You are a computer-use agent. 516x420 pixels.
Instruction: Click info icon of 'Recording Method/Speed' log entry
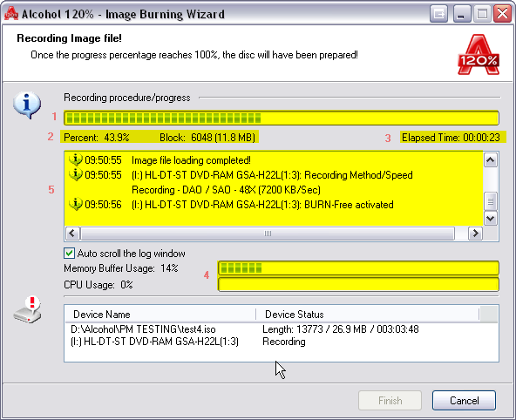pyautogui.click(x=75, y=174)
